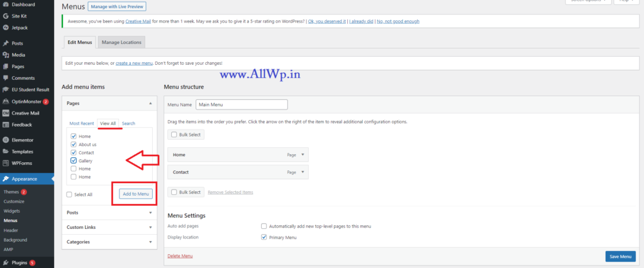644x268 pixels.
Task: Switch to the Most Recent pages tab
Action: [82, 123]
